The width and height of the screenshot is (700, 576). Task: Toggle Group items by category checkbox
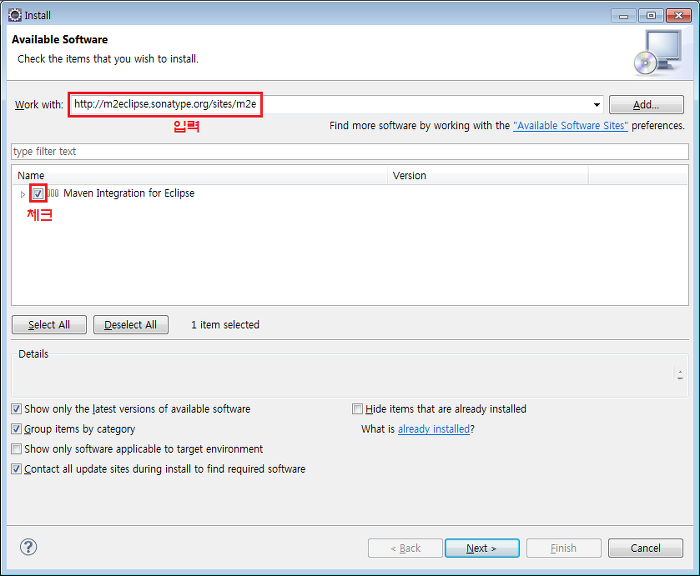coord(16,429)
